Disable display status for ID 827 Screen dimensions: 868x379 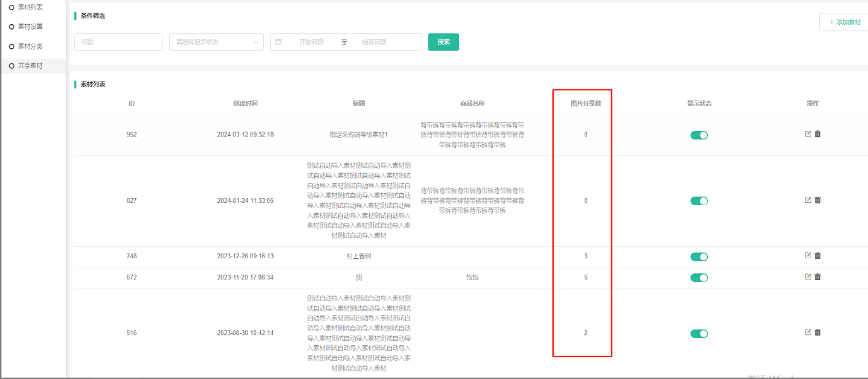[699, 201]
